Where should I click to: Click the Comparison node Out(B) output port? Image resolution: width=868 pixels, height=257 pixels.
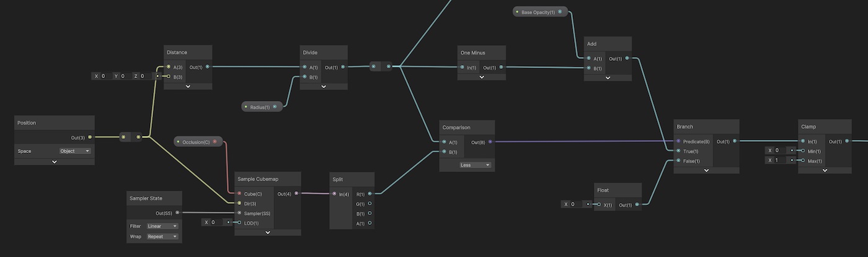(490, 142)
